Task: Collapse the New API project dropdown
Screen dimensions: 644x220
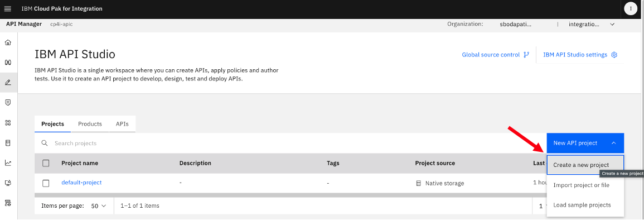Action: coord(585,143)
